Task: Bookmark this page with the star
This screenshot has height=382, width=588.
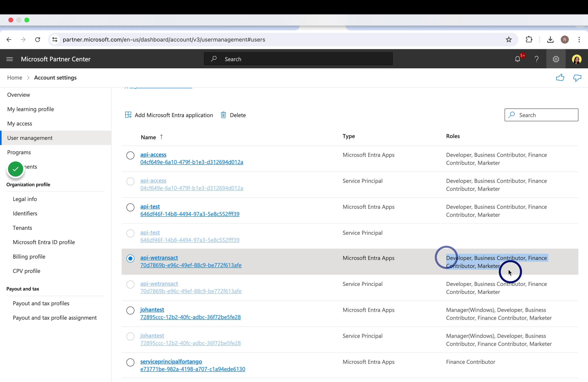Action: (509, 40)
